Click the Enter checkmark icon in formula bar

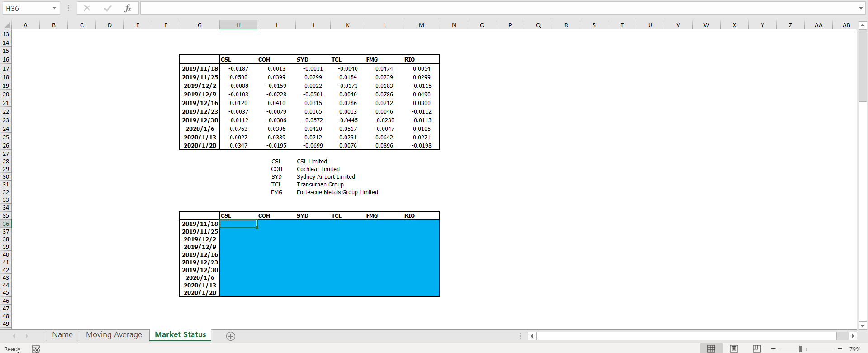(x=107, y=8)
